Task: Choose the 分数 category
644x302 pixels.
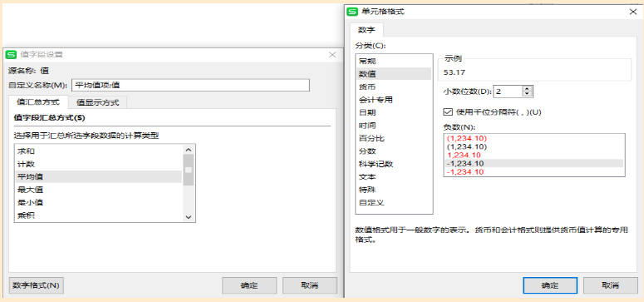Action: coord(394,151)
